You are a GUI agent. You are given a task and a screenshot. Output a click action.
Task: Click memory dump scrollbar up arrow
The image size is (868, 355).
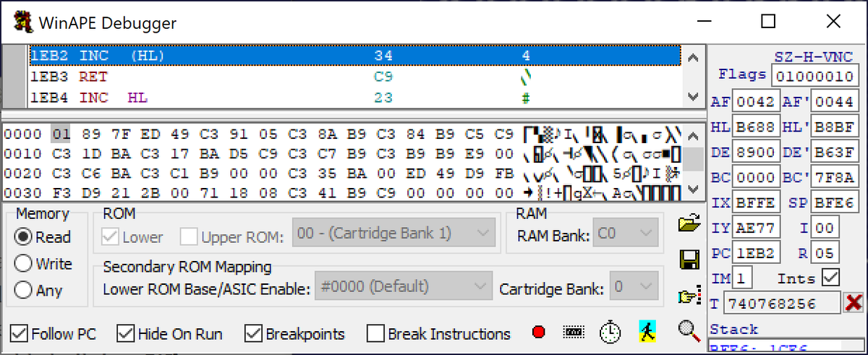coord(693,136)
